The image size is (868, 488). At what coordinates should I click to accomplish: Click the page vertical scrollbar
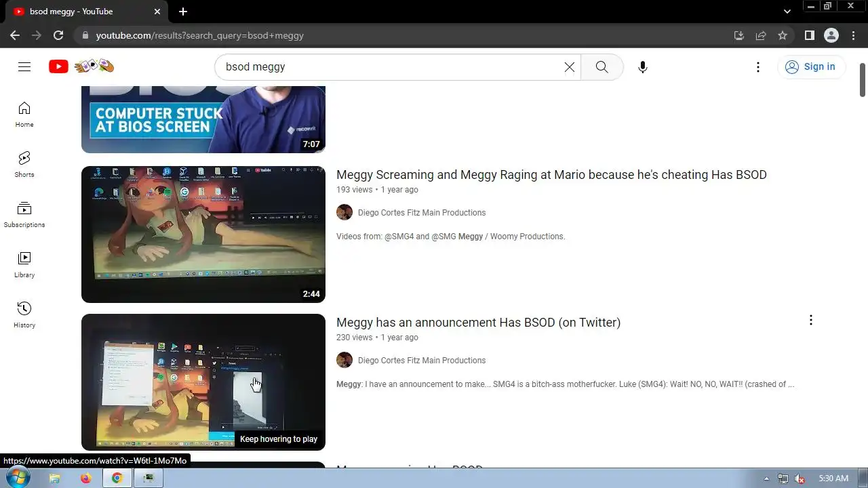click(863, 81)
